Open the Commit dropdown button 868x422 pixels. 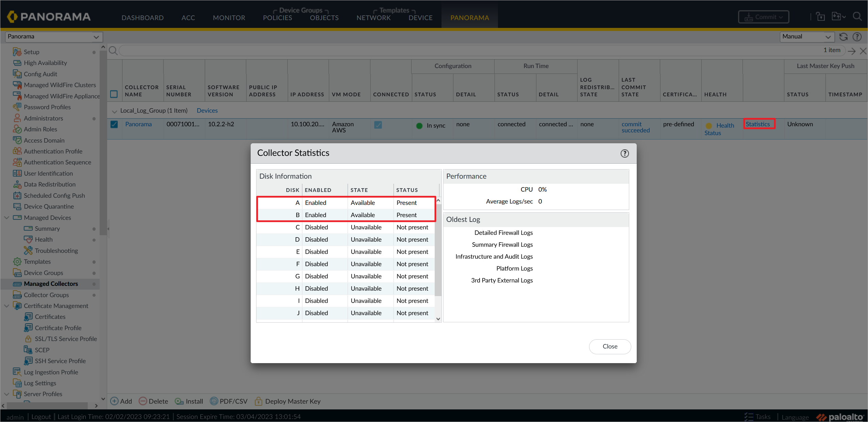pos(763,17)
